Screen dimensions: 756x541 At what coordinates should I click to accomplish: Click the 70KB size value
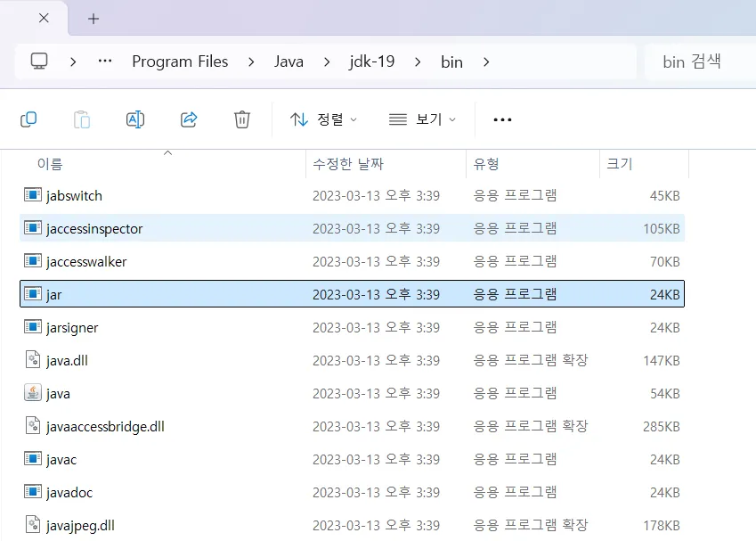[x=665, y=261]
